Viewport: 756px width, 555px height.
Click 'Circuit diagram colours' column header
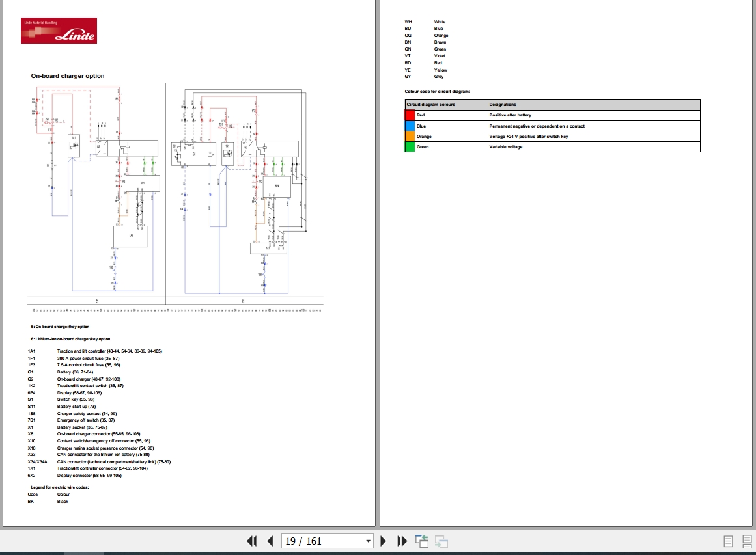point(447,105)
